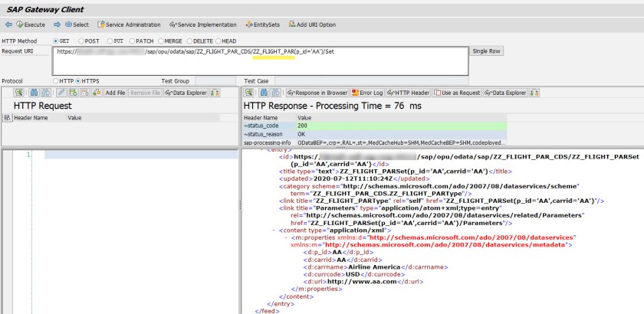Click Use as Request button

coord(457,93)
